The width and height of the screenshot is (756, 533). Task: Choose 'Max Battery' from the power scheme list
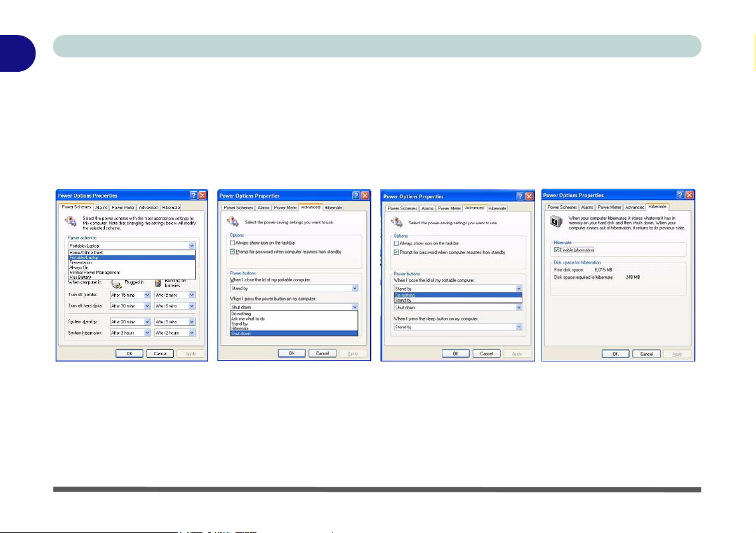131,277
